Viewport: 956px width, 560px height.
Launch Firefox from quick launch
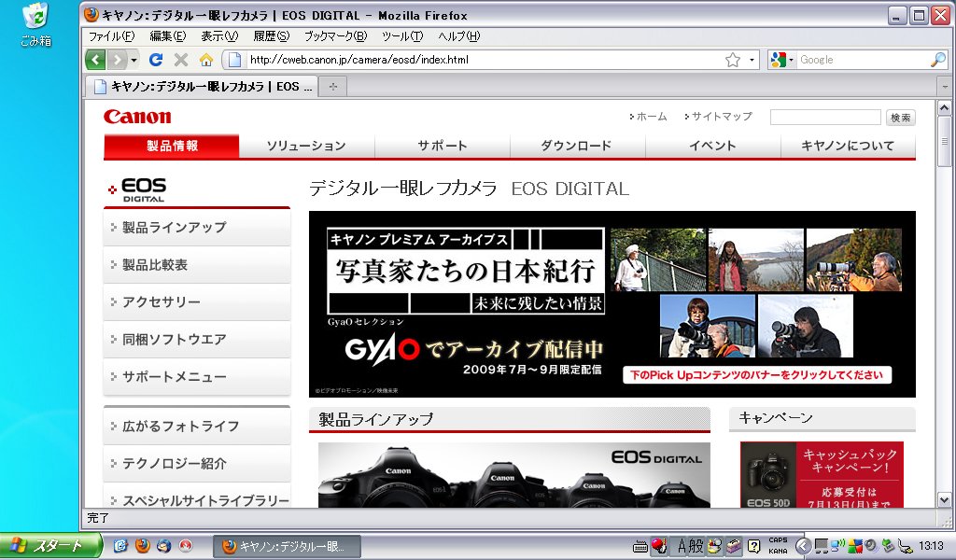(x=142, y=546)
